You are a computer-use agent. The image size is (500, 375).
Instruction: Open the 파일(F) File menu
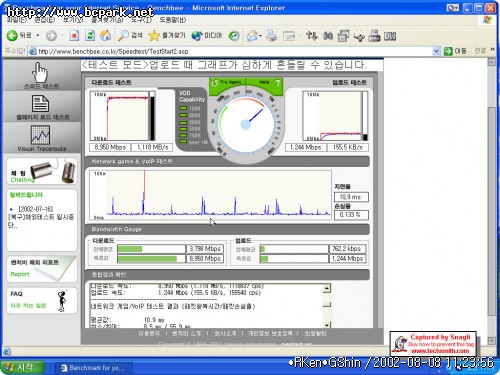click(16, 20)
